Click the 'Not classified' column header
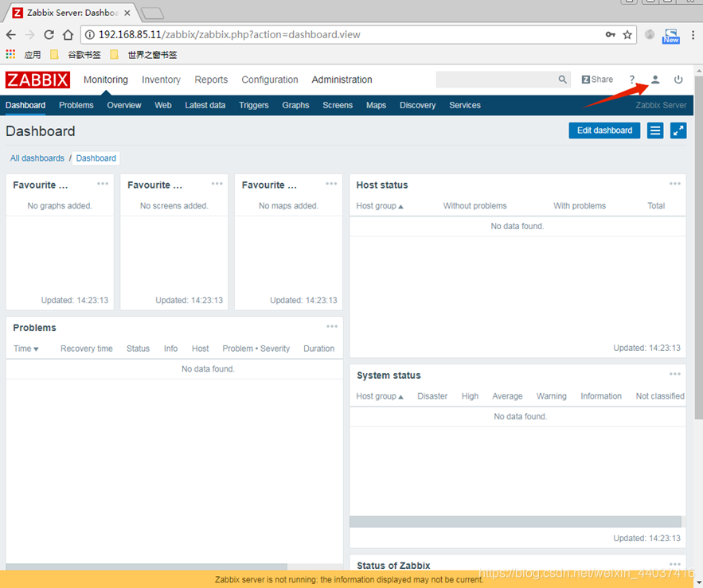Screen dimensions: 703x588 pyautogui.click(x=660, y=396)
